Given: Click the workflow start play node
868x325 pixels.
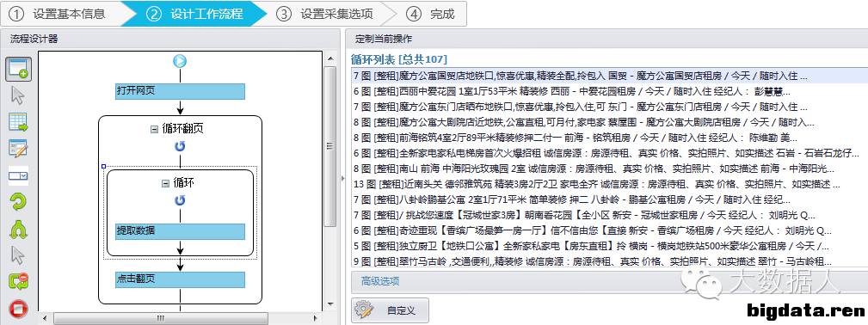Looking at the screenshot, I should [180, 61].
